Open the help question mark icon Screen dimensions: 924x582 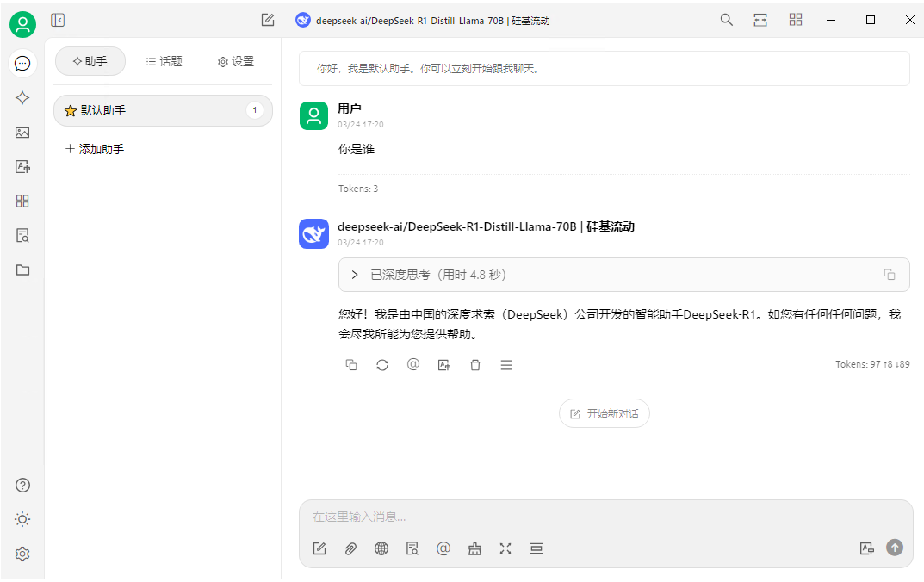(22, 486)
